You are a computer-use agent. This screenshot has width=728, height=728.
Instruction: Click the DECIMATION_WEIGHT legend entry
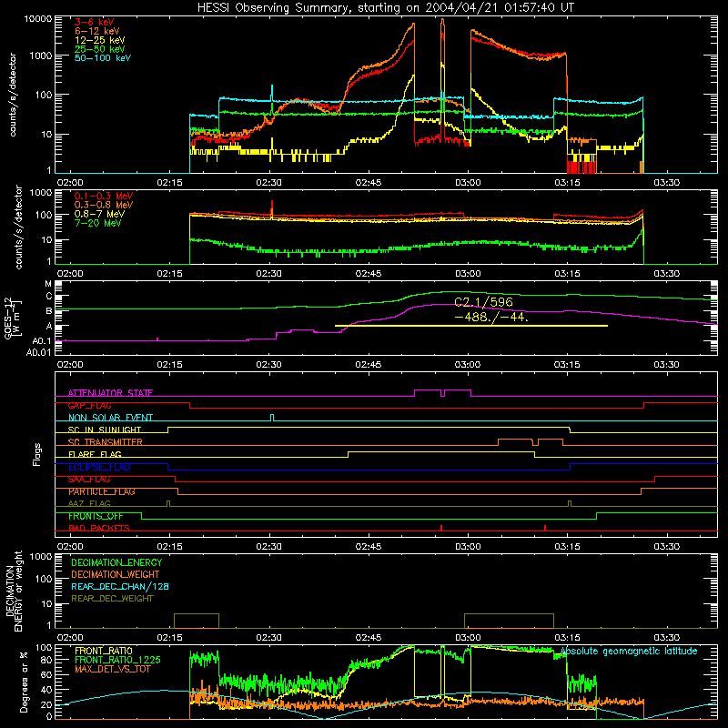point(116,575)
